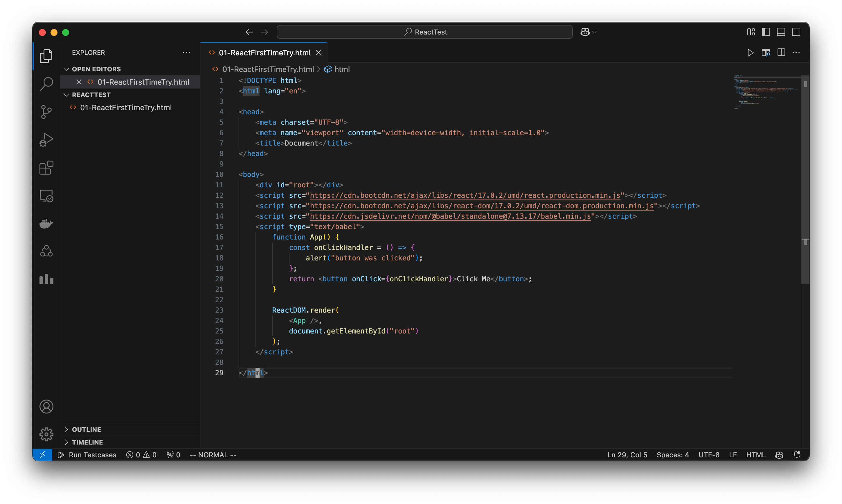The image size is (842, 504).
Task: Open the Remote Explorer view
Action: click(46, 196)
